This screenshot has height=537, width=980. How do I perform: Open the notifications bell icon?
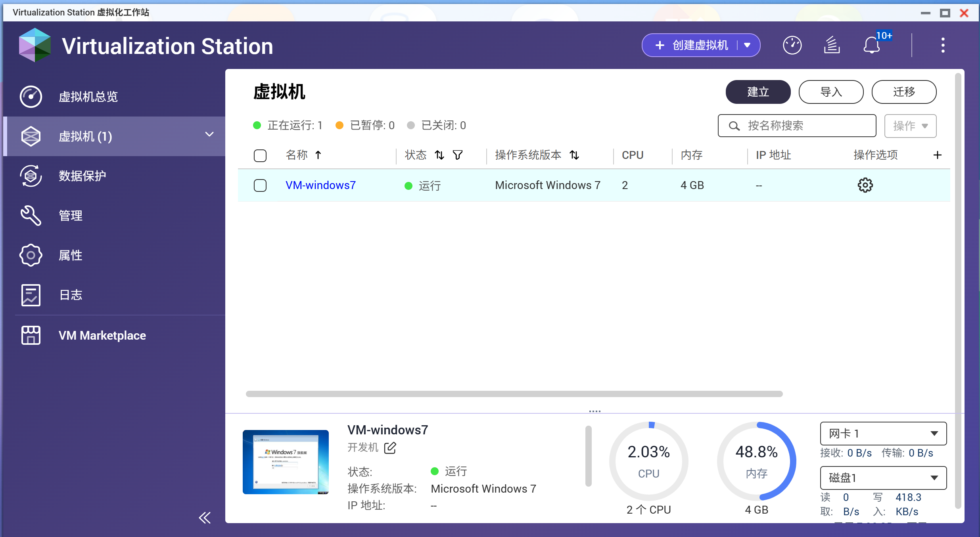click(872, 45)
